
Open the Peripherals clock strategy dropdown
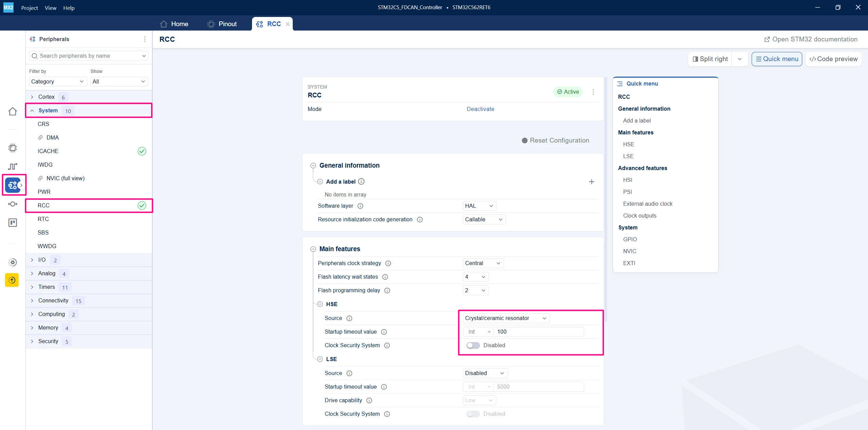click(483, 263)
